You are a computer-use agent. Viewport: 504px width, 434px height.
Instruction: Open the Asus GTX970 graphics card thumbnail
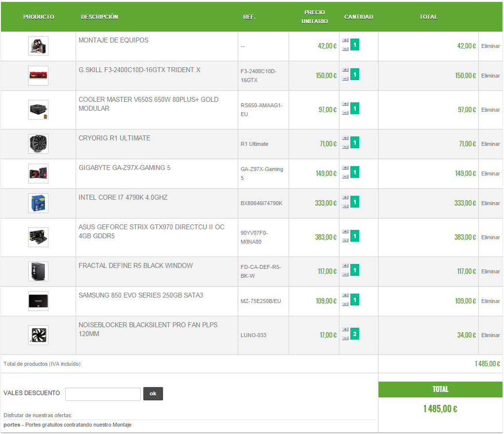pyautogui.click(x=38, y=237)
